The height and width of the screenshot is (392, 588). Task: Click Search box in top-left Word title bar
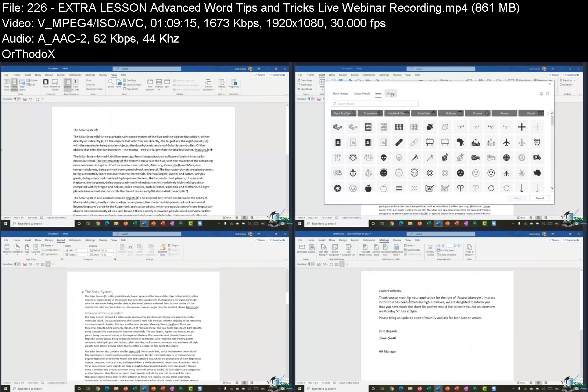point(146,69)
